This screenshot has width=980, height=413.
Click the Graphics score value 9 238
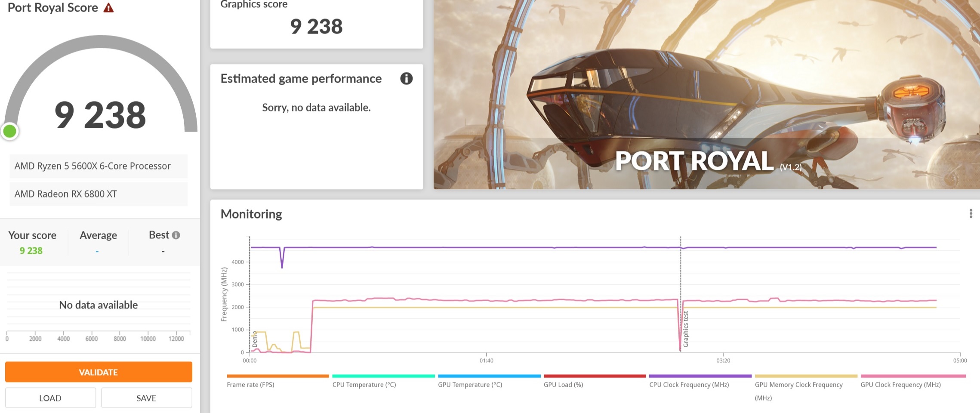[x=316, y=26]
